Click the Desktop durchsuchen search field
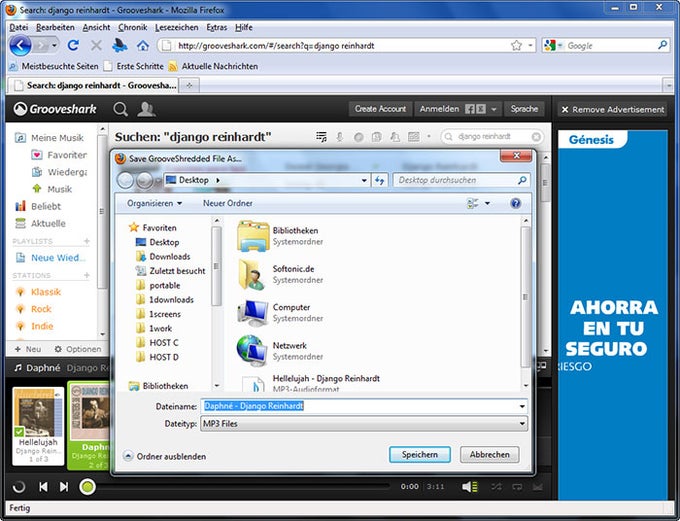Screen dimensions: 680x521 [461, 180]
